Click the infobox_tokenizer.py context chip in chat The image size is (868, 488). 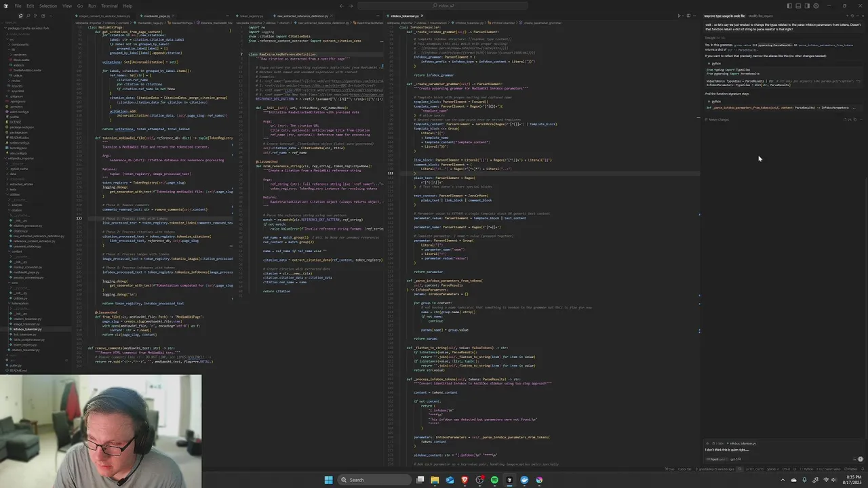(742, 443)
